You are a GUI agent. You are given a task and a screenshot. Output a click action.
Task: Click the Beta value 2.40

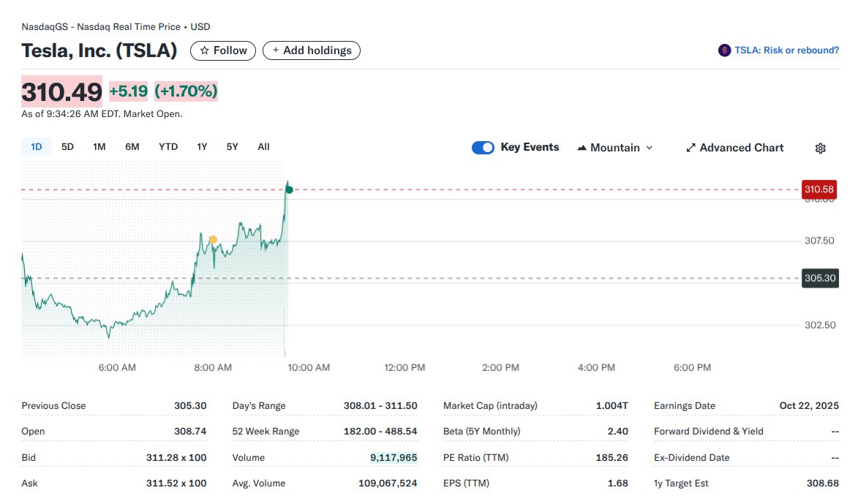618,432
